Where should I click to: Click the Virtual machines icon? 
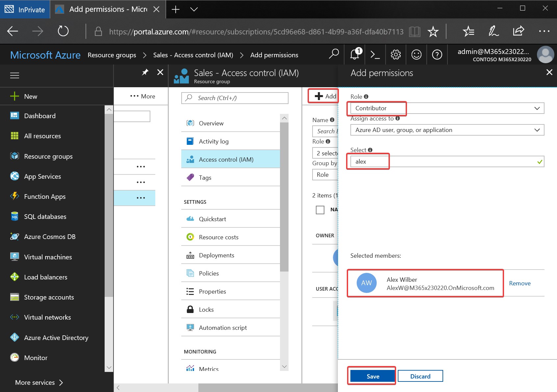(14, 257)
